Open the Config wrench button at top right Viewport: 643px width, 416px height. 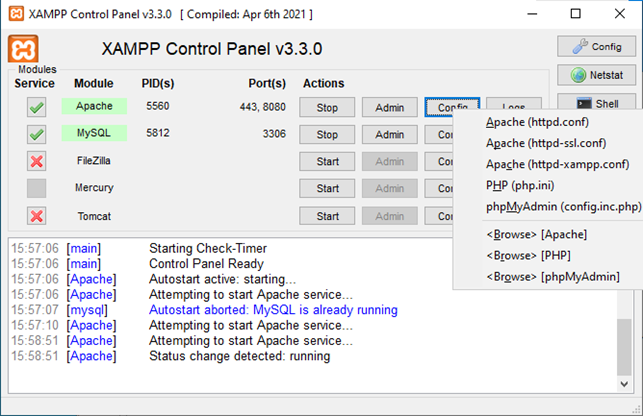click(596, 46)
